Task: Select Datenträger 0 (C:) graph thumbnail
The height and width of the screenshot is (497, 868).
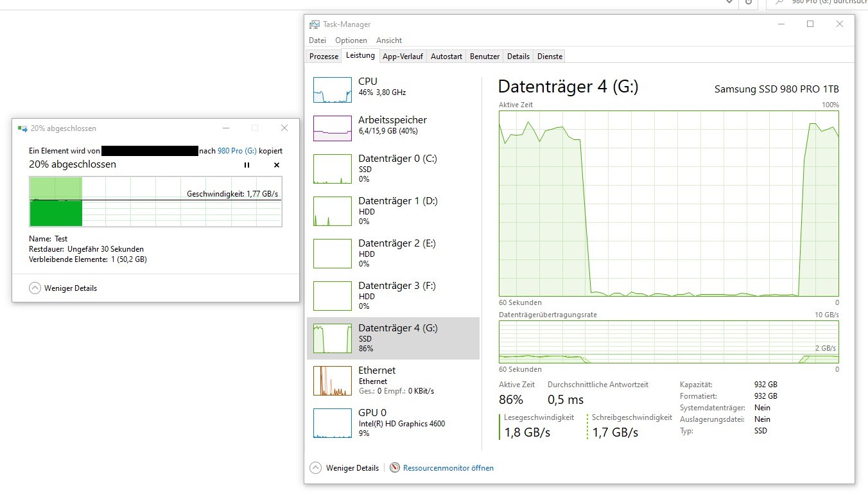Action: tap(332, 170)
